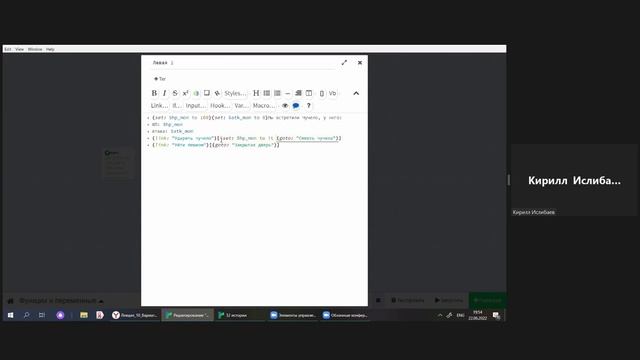
Task: Click the + Tag button
Action: pos(160,79)
